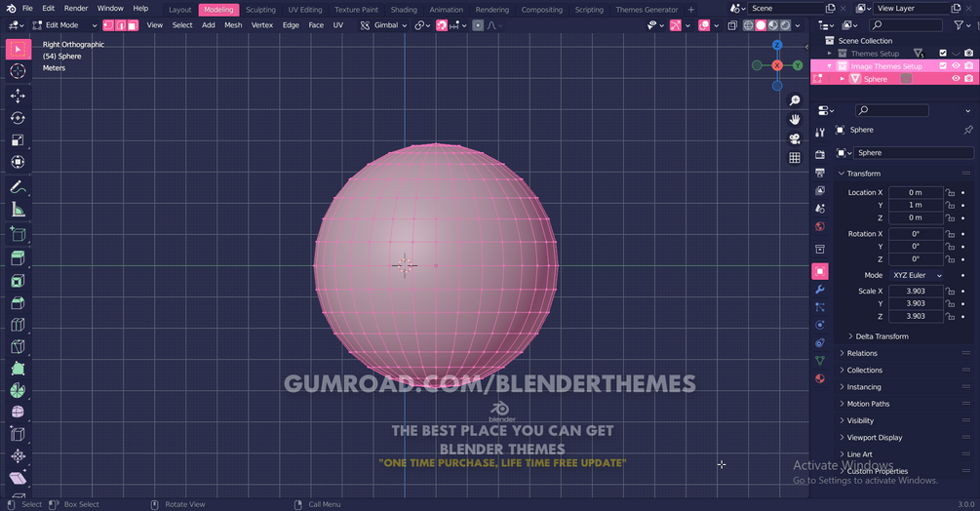
Task: Hide the Sphere object in outliner
Action: click(x=956, y=79)
